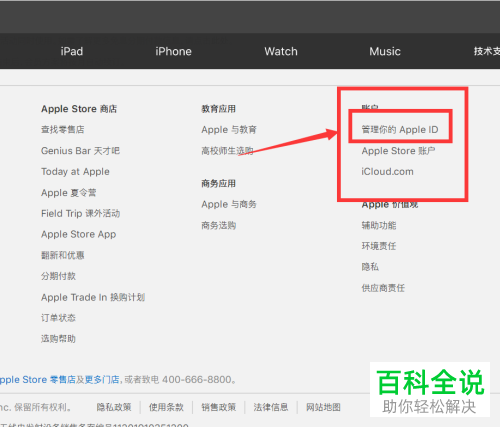Click the 查找零售店 link

point(63,129)
